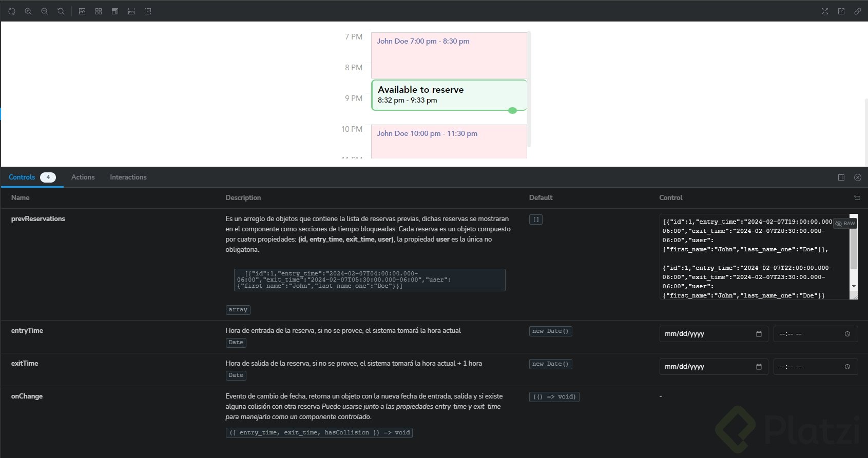868x458 pixels.
Task: Click the remount component icon
Action: [12, 11]
